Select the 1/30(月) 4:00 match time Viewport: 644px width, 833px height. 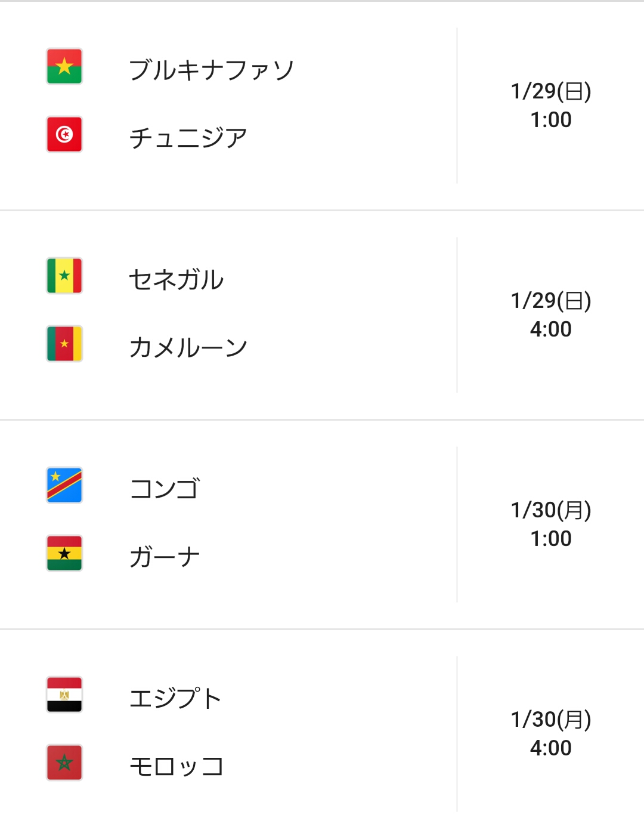tap(551, 733)
